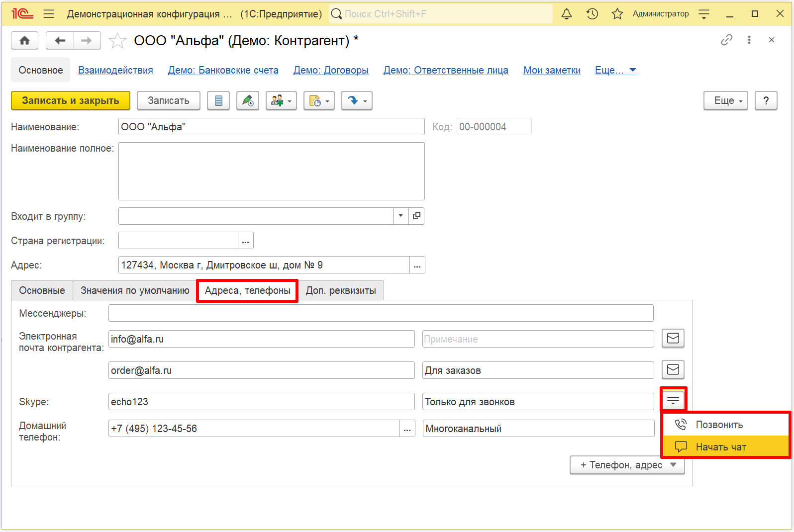Click the +7 (495) 123-45-56 phone field

(x=254, y=428)
